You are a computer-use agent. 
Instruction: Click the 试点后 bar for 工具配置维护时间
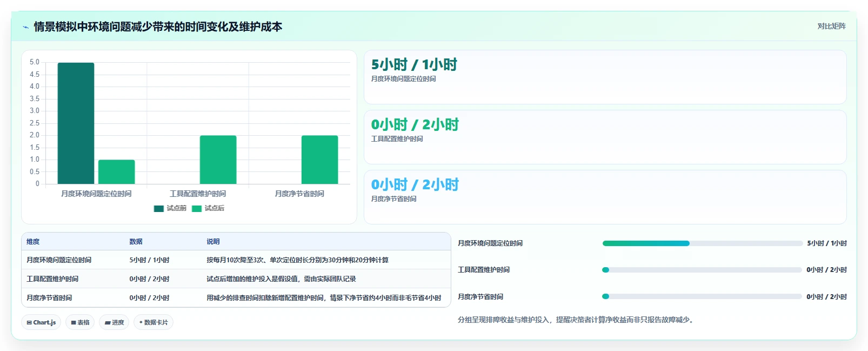tap(218, 160)
